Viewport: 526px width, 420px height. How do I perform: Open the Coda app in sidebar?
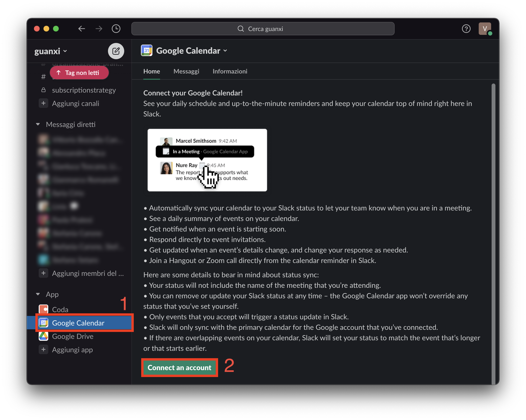tap(60, 309)
